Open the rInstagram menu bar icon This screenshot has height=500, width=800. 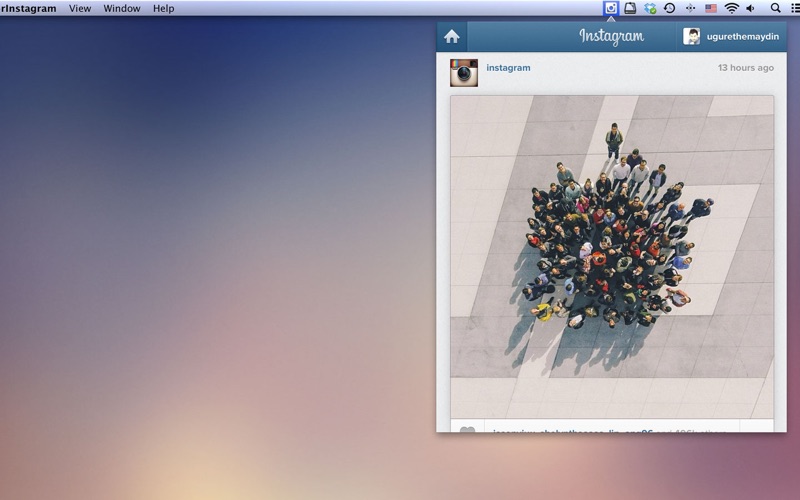(611, 8)
